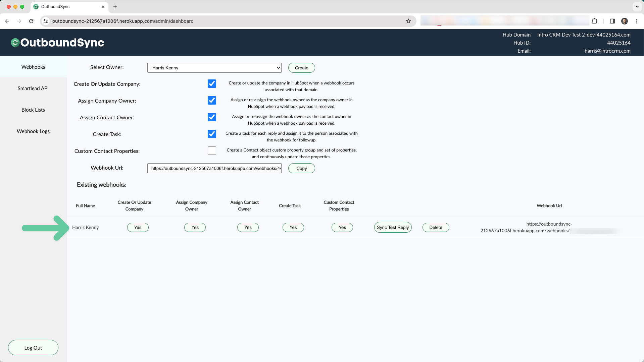Select Harris Kenny name in webhook row
The image size is (644, 362).
coord(85,227)
